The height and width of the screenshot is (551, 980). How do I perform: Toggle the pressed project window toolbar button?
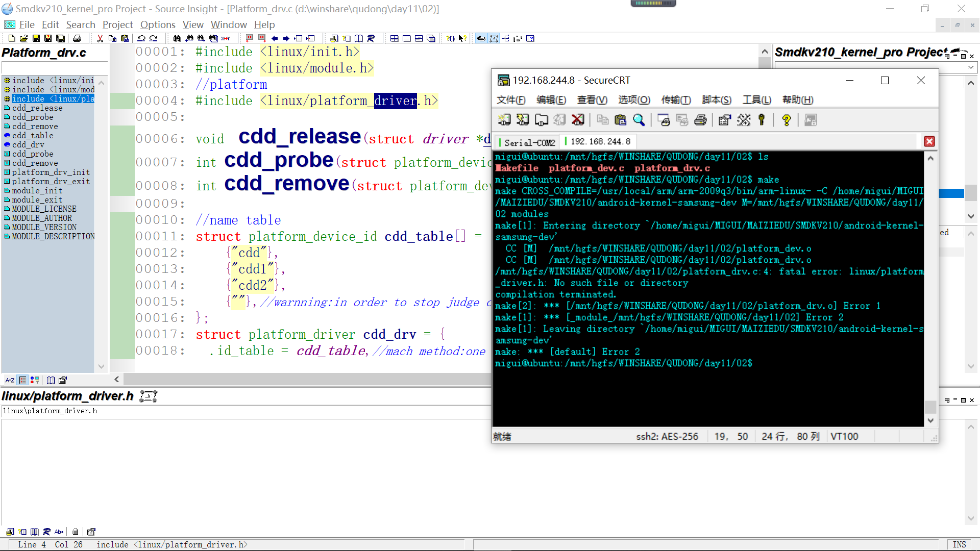481,38
